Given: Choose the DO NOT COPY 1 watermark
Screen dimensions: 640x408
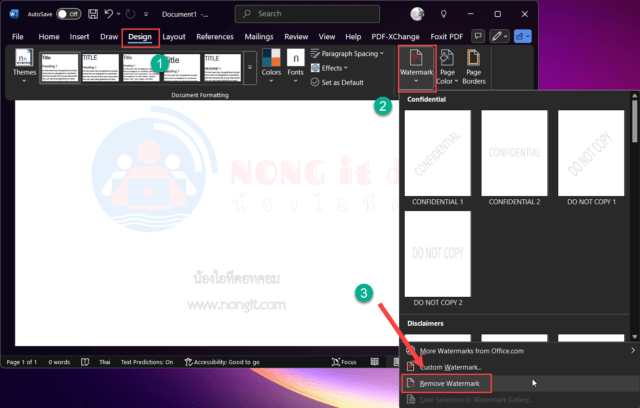Looking at the screenshot, I should point(591,158).
